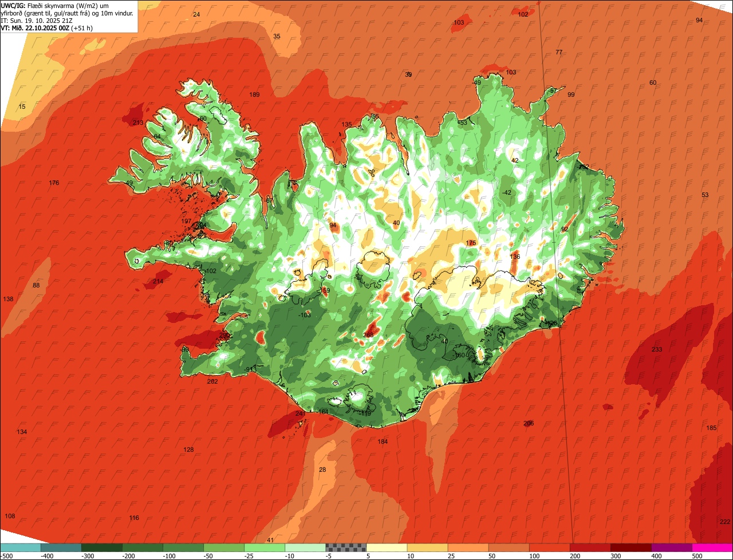
Task: Click the value 184 on the map
Action: coord(383,441)
